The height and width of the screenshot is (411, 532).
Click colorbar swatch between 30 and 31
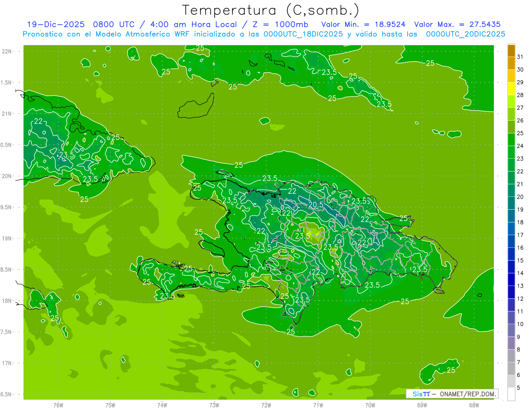511,63
